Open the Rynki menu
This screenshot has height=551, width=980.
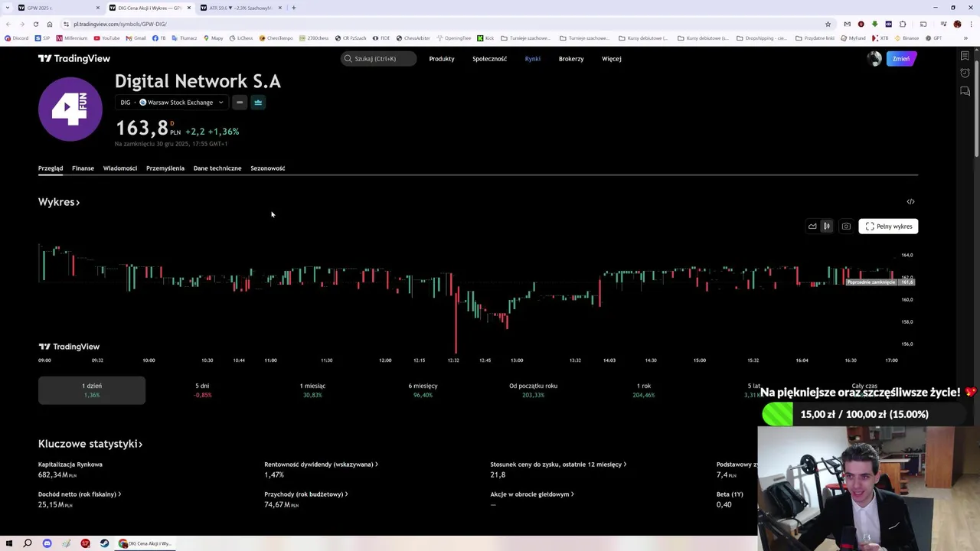[x=533, y=59]
